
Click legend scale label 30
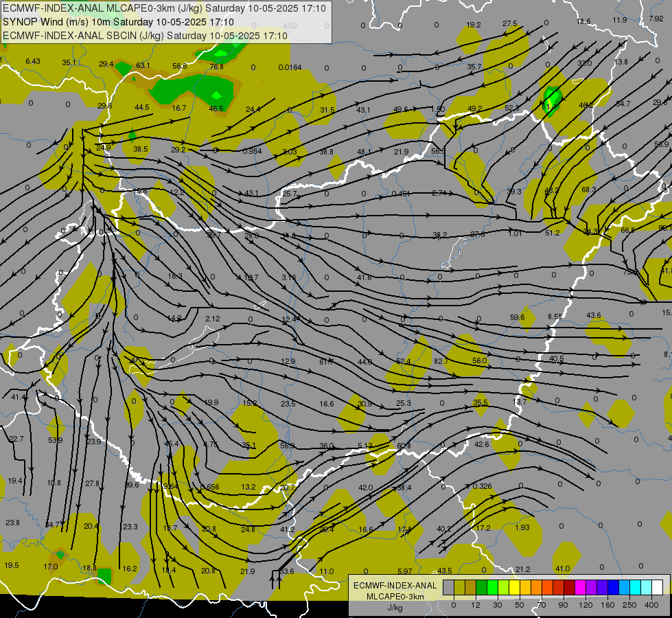(x=497, y=605)
